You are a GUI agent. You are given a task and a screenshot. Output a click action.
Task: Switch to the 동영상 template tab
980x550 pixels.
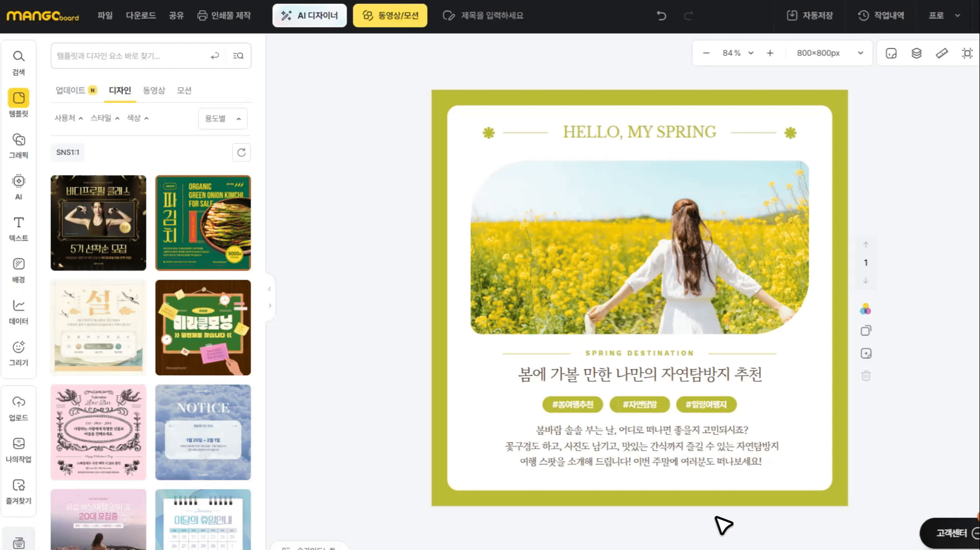(x=154, y=91)
